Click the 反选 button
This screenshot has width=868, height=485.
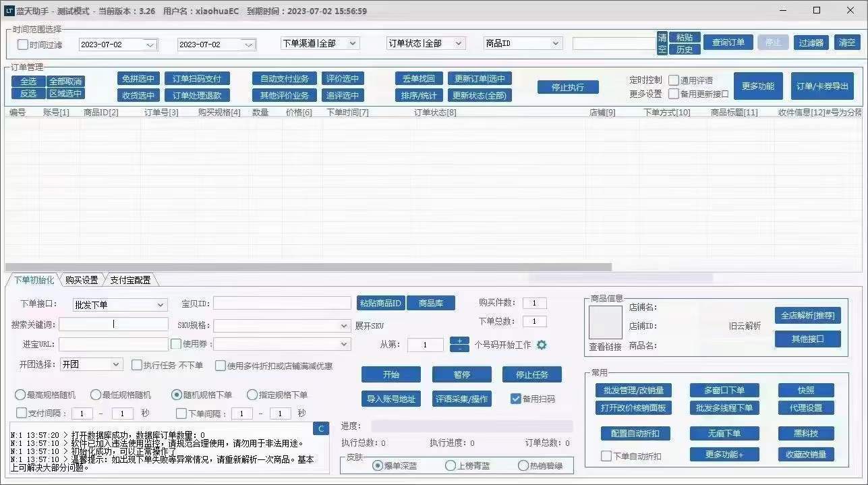[28, 94]
